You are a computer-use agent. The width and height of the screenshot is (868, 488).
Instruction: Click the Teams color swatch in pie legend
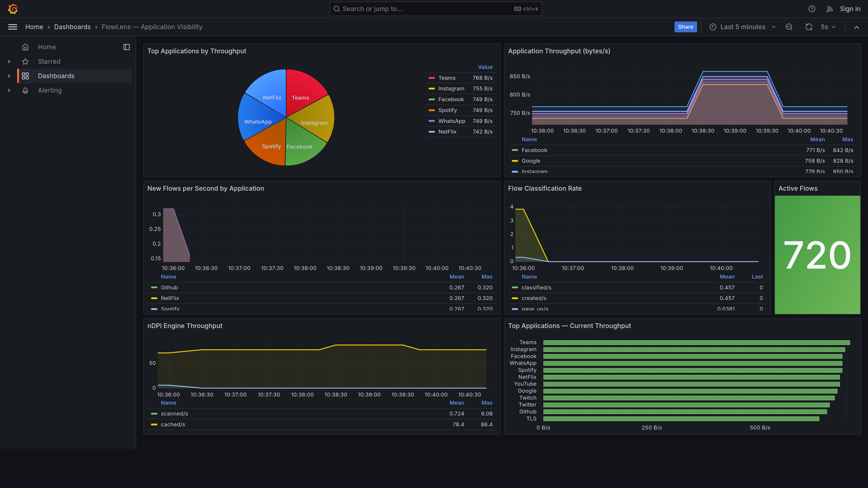pos(431,78)
